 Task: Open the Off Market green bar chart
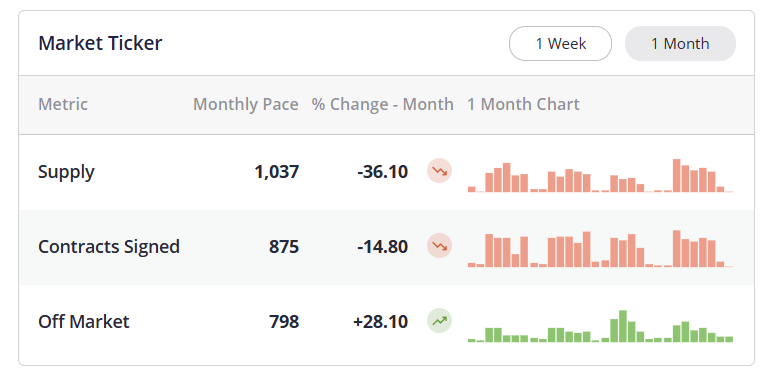[600, 326]
